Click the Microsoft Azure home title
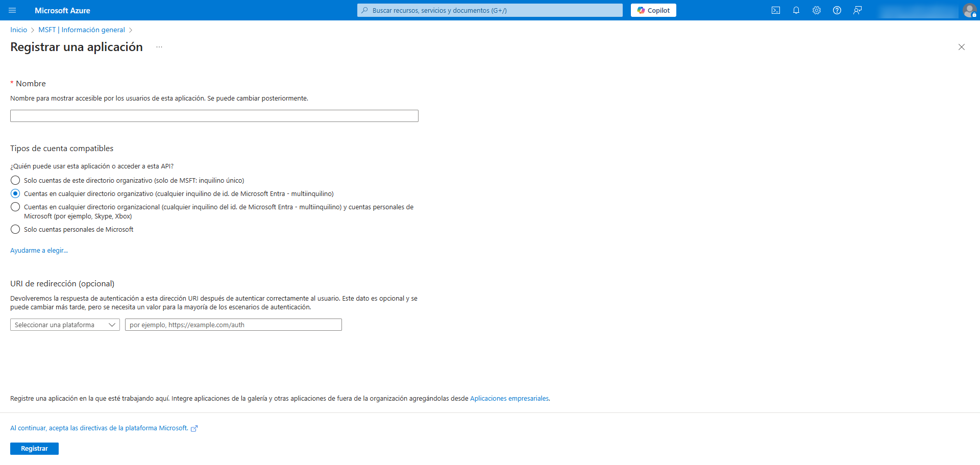Screen dimensions: 980x465 (62, 10)
